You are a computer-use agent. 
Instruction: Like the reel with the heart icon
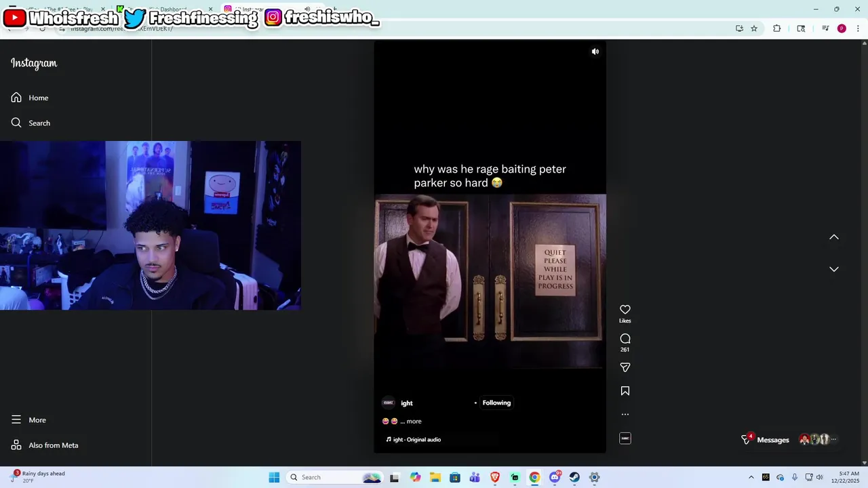click(625, 310)
